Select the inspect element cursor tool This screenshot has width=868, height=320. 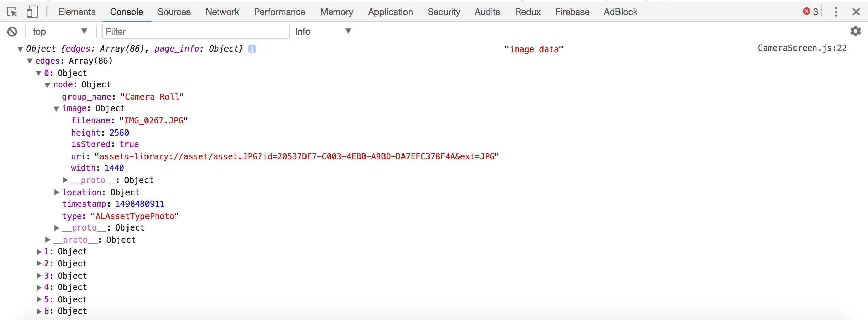click(x=13, y=12)
